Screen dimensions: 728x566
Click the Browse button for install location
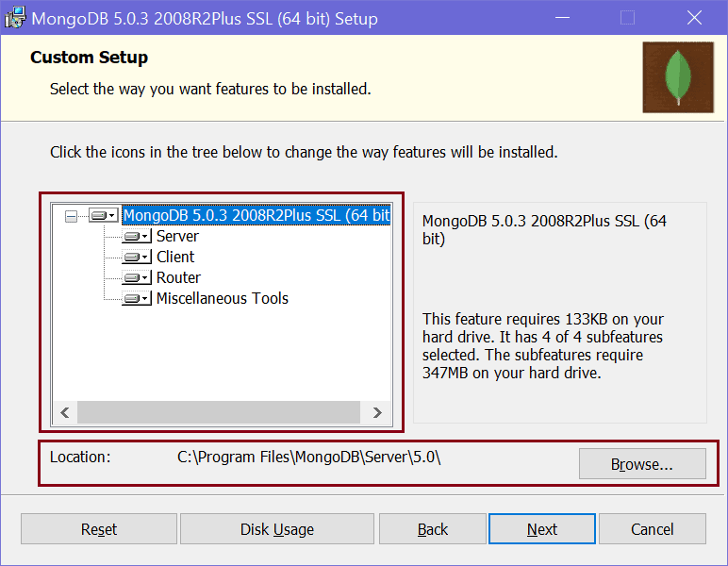(642, 464)
